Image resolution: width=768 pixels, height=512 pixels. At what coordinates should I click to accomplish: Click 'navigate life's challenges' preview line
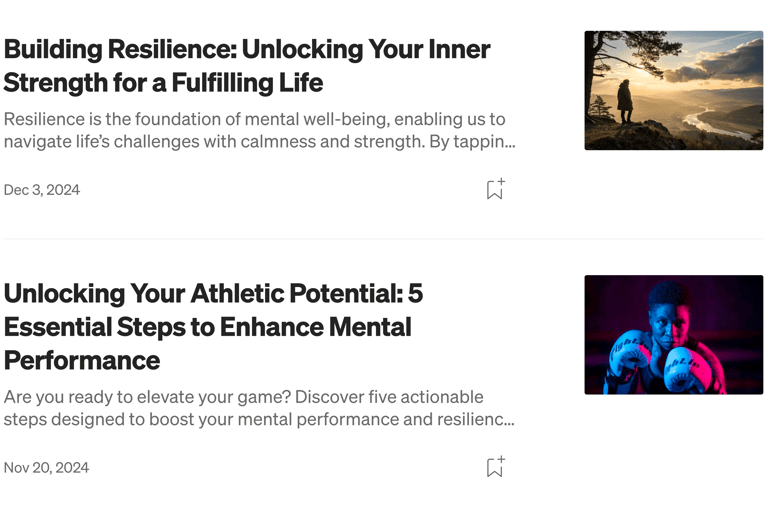coord(259,142)
